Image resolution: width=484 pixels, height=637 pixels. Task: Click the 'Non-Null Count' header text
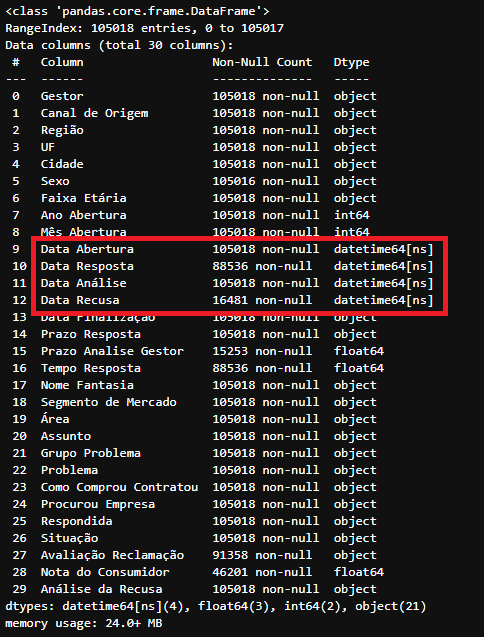pos(262,62)
